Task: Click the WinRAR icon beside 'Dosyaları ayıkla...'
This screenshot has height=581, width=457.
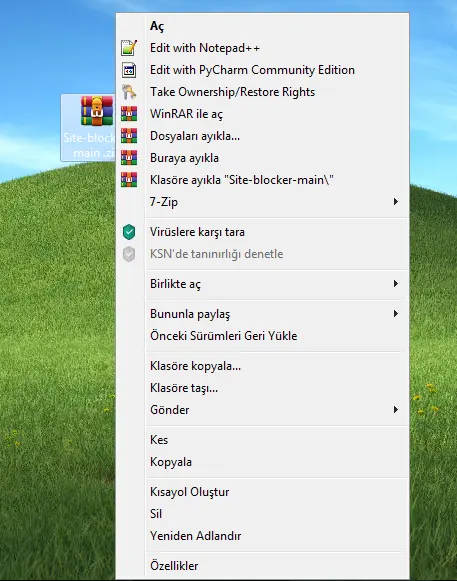Action: point(129,136)
